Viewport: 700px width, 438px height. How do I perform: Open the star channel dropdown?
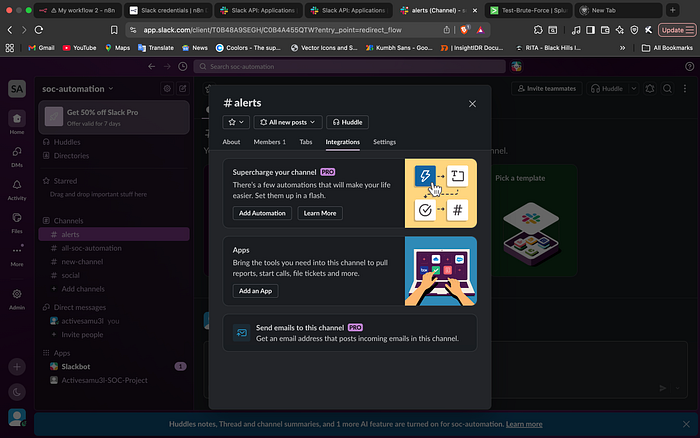(x=236, y=122)
